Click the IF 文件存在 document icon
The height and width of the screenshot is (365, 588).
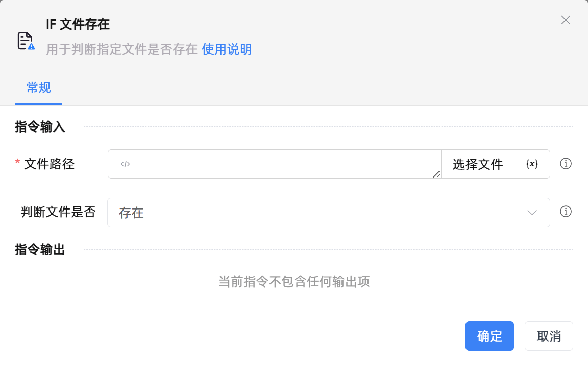coord(26,41)
